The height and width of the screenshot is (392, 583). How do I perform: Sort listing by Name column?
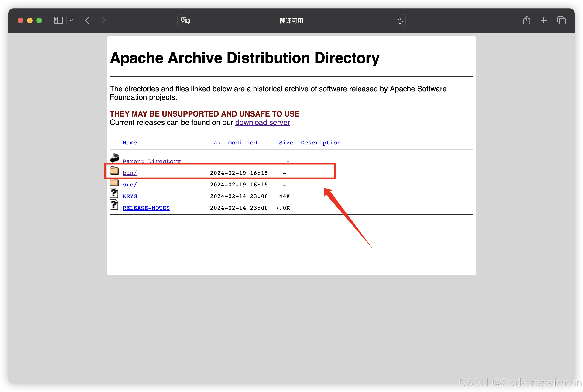click(130, 143)
